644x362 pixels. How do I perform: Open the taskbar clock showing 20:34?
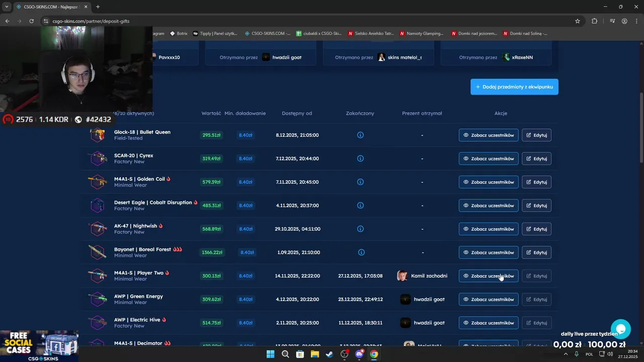[x=629, y=354]
